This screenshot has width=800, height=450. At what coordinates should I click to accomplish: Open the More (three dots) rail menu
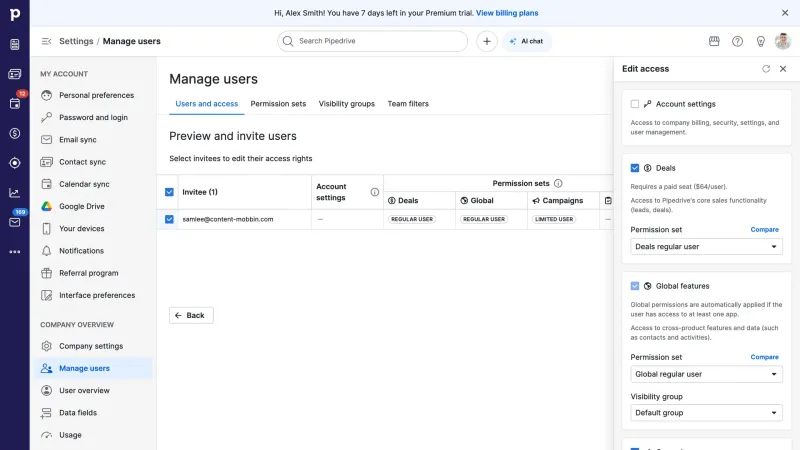pyautogui.click(x=15, y=252)
